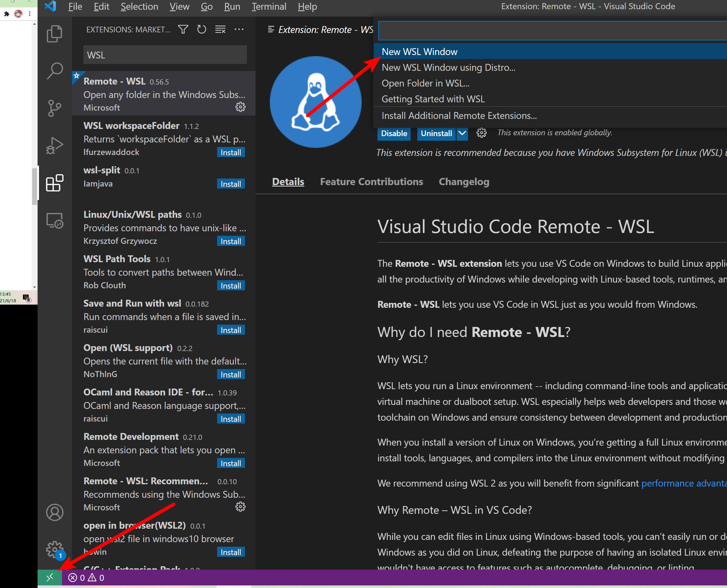Open the More Actions ellipsis in Extensions panel
Viewport: 727px width, 588px height.
point(239,30)
